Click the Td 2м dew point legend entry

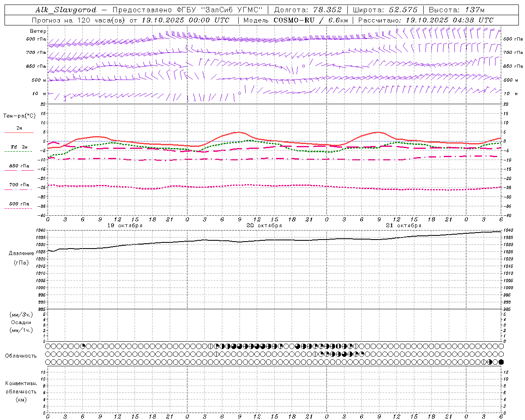pos(19,147)
